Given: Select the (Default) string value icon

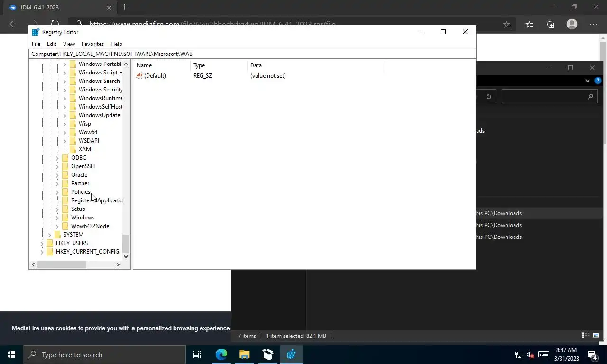Looking at the screenshot, I should click(x=139, y=75).
